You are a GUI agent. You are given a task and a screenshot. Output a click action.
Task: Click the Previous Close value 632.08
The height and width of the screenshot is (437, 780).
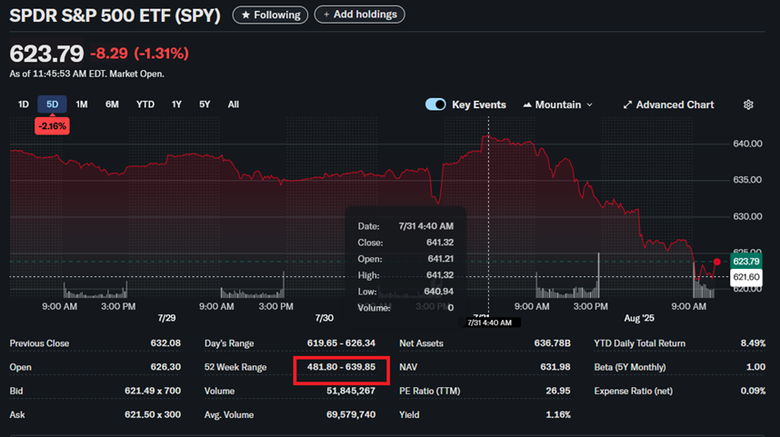pyautogui.click(x=166, y=343)
